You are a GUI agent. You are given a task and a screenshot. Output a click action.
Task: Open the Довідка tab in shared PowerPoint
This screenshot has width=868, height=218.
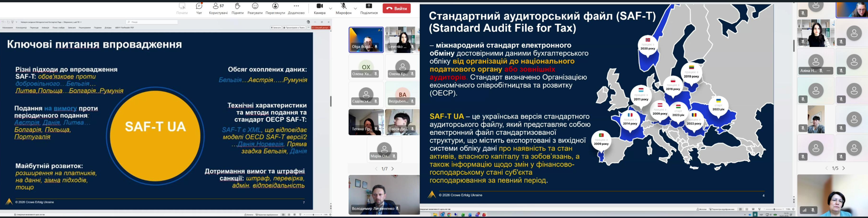(x=108, y=28)
